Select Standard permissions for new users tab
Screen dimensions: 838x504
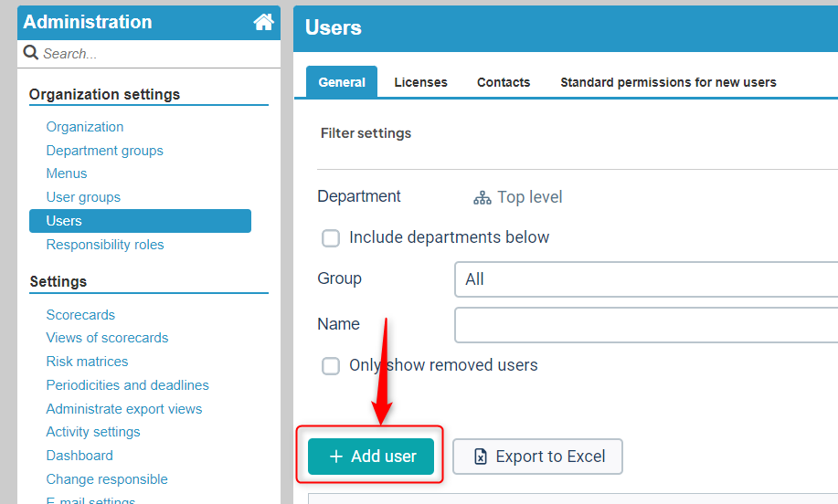[x=668, y=82]
